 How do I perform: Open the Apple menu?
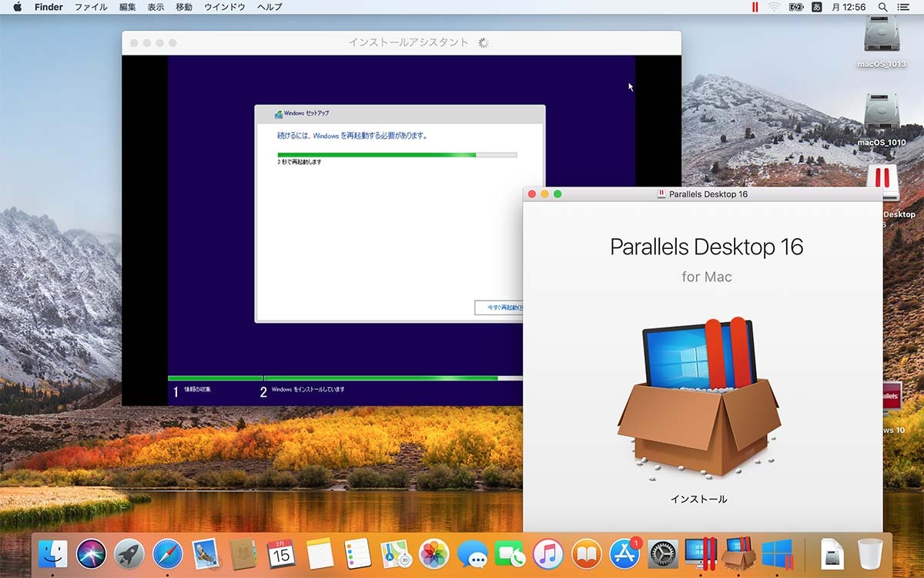pos(17,7)
